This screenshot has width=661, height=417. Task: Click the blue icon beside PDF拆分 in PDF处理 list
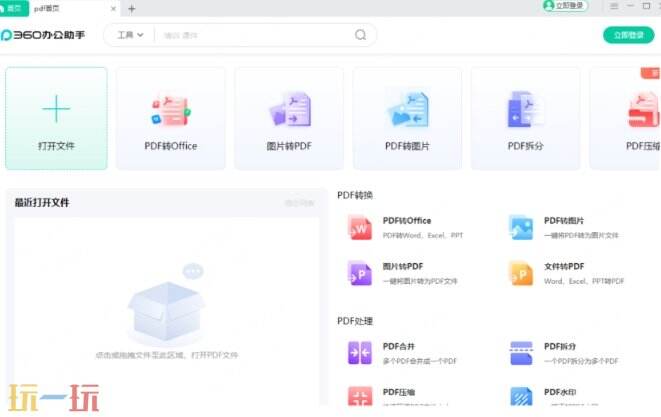coord(521,353)
